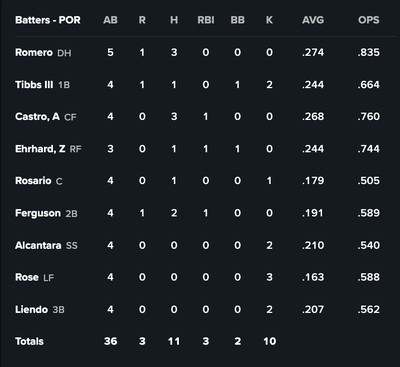Click Rosario catcher name

[33, 181]
